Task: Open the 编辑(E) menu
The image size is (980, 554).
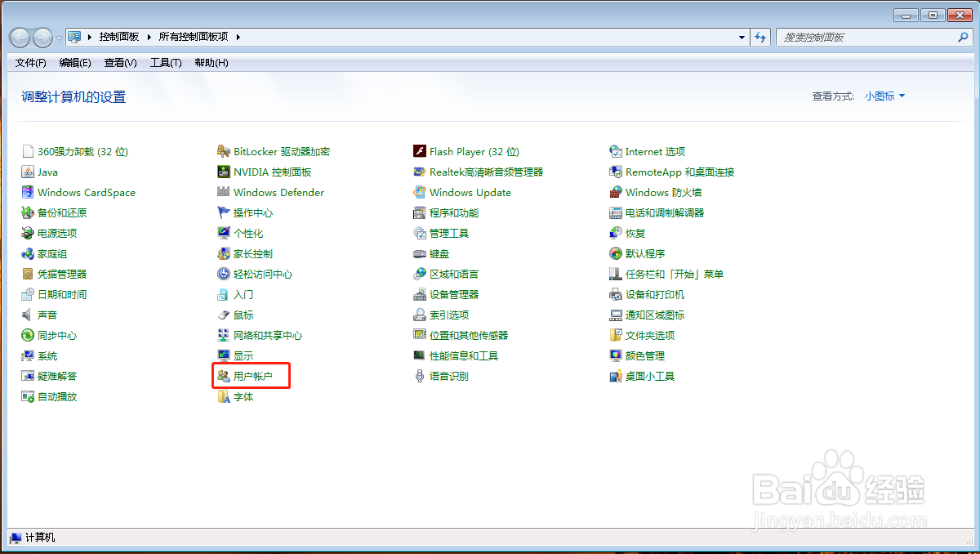Action: tap(75, 63)
